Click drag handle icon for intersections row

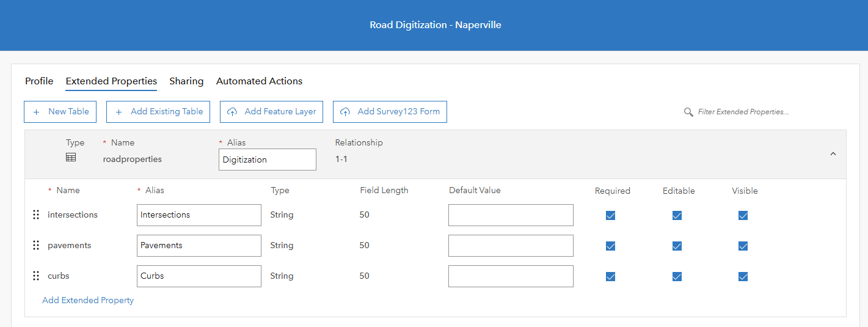36,215
